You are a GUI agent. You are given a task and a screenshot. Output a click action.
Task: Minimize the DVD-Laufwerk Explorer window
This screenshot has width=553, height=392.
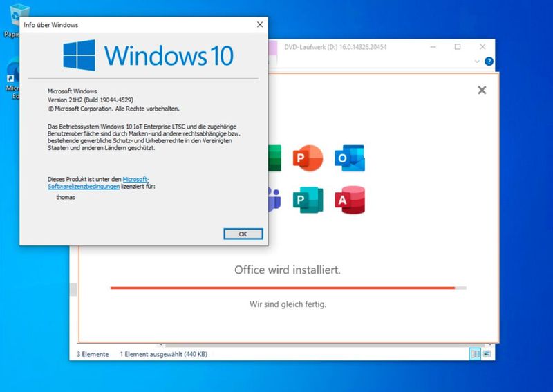coord(433,46)
